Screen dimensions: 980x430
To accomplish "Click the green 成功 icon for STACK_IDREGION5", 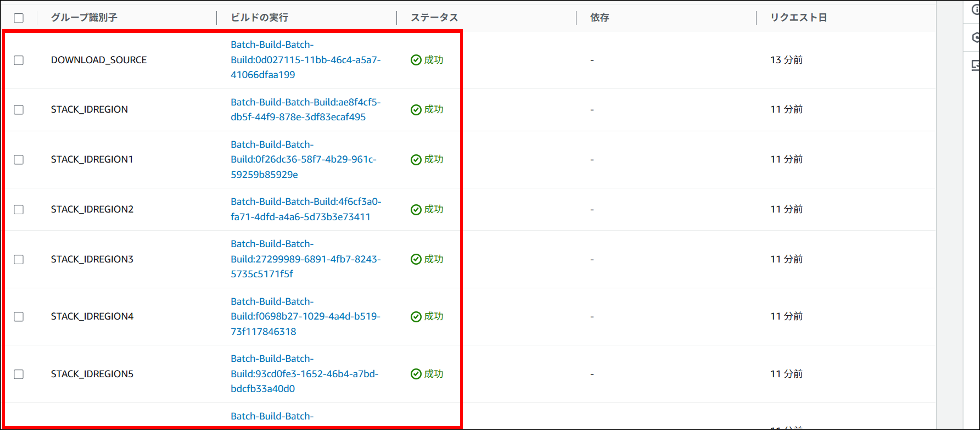I will [416, 374].
